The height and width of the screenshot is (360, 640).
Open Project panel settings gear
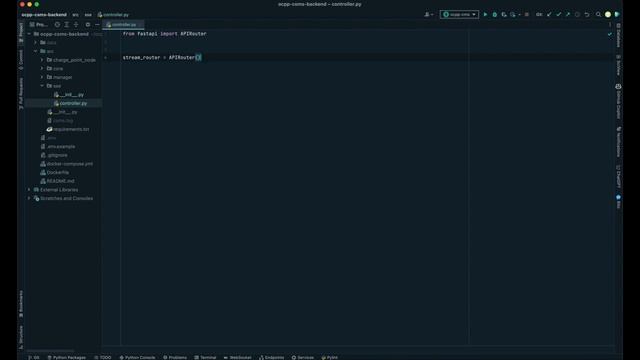coord(87,24)
